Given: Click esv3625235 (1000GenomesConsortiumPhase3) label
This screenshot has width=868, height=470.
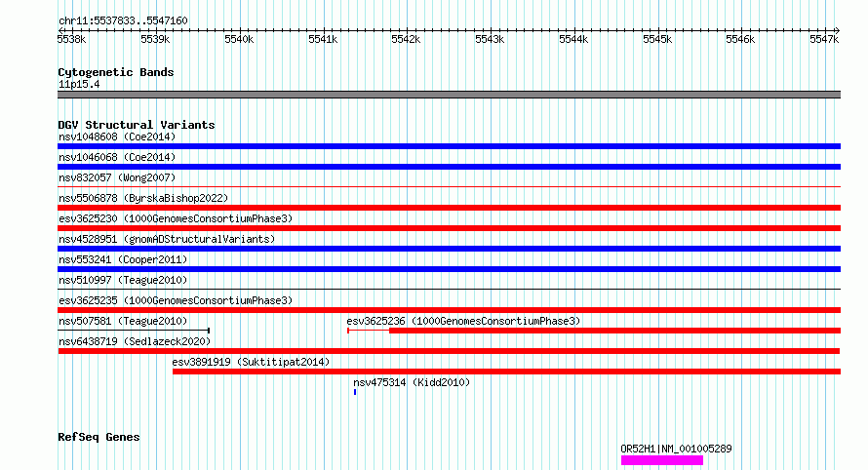Looking at the screenshot, I should tap(176, 300).
